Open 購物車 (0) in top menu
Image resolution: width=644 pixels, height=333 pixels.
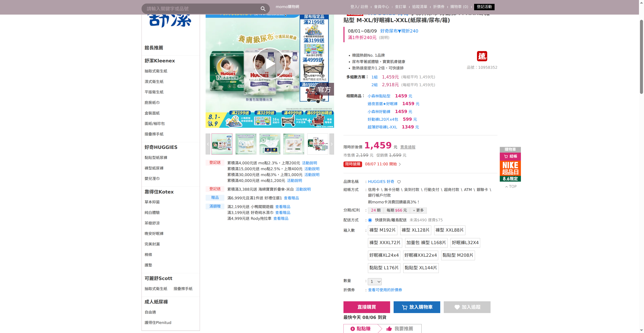click(459, 7)
